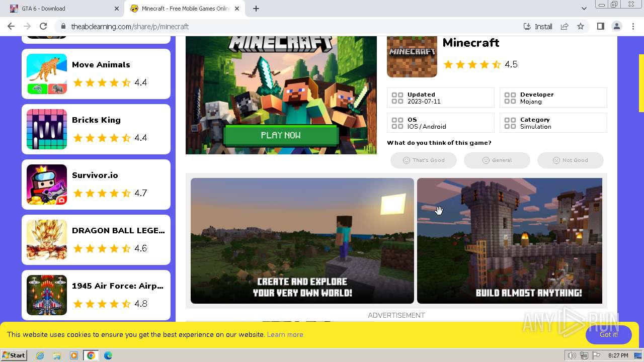The width and height of the screenshot is (644, 362).
Task: Open the Windows Start menu
Action: (14, 355)
